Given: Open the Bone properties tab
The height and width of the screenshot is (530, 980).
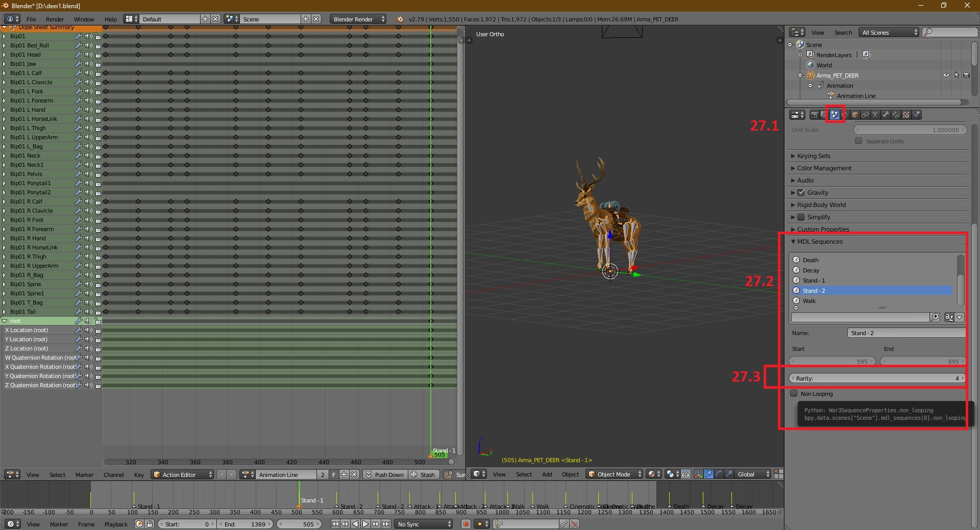Looking at the screenshot, I should click(x=886, y=115).
